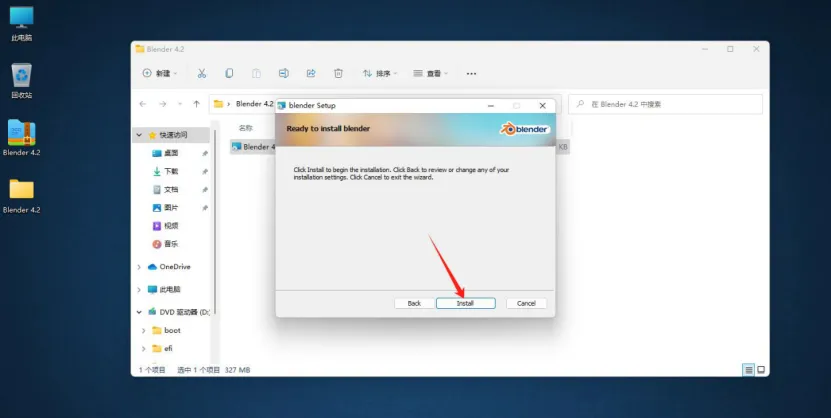
Task: Click the Share icon in Explorer toolbar
Action: pyautogui.click(x=311, y=73)
